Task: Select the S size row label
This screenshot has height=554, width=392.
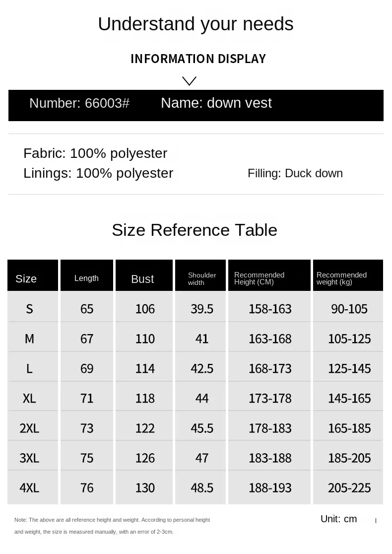Action: 29,309
